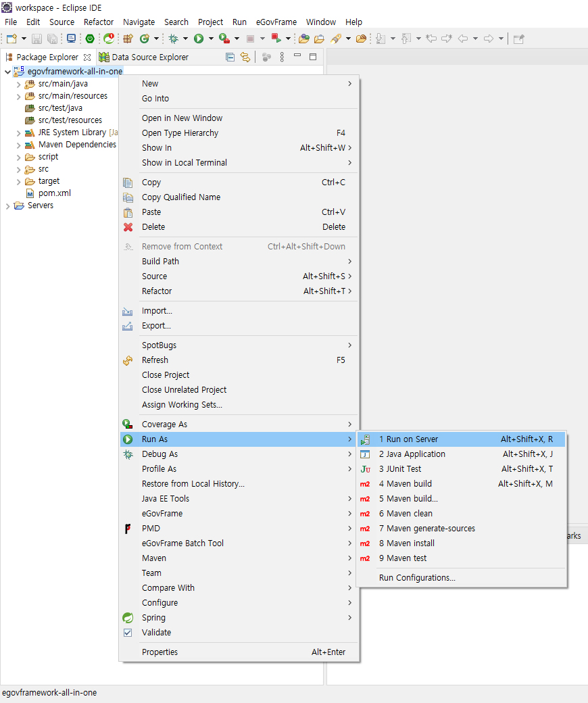This screenshot has width=588, height=703.
Task: Click the Open Terminal monitor icon
Action: (x=71, y=39)
